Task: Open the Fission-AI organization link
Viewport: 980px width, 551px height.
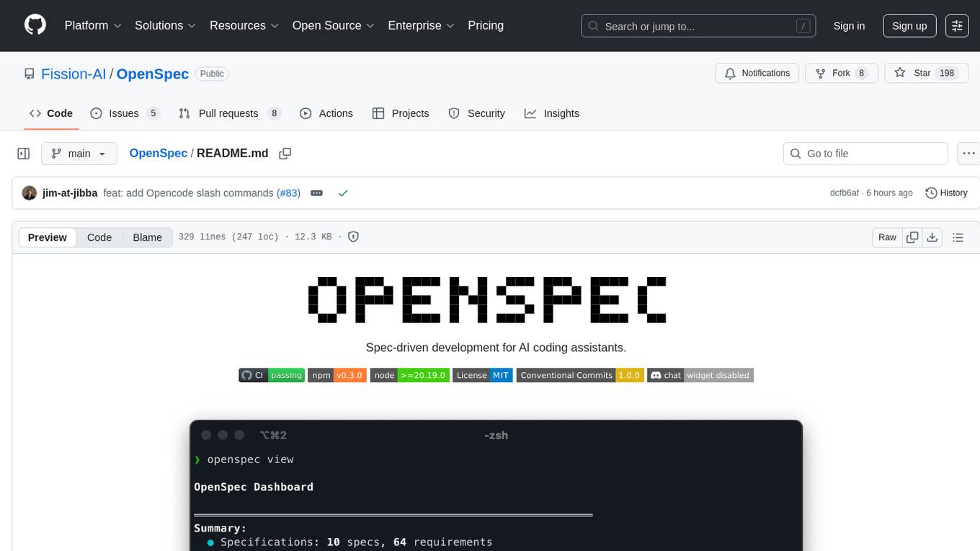Action: pos(73,74)
